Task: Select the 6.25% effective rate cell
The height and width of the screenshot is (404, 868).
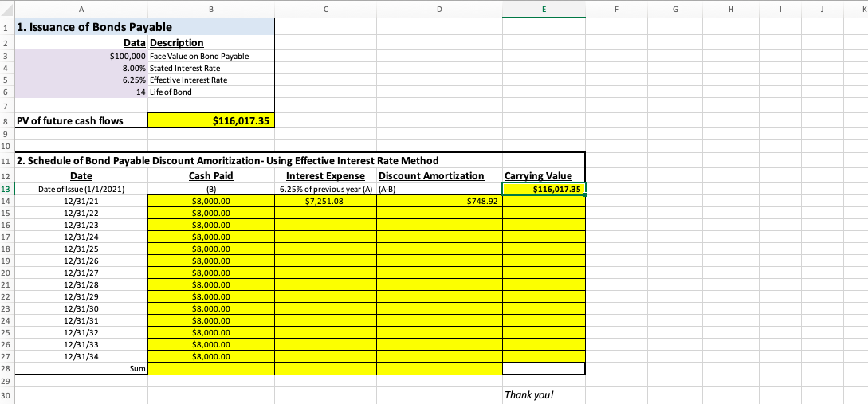Action: click(81, 80)
